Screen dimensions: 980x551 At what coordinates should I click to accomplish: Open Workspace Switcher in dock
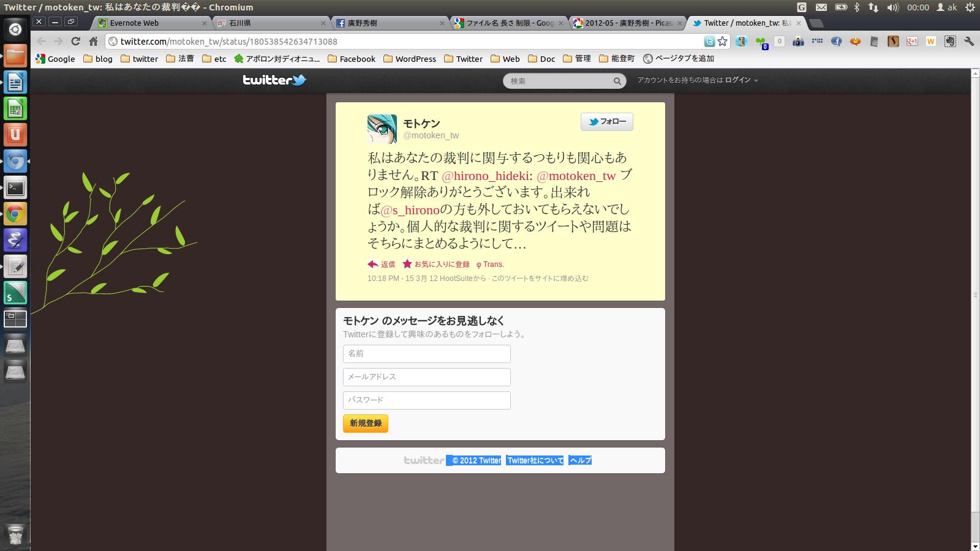15,319
